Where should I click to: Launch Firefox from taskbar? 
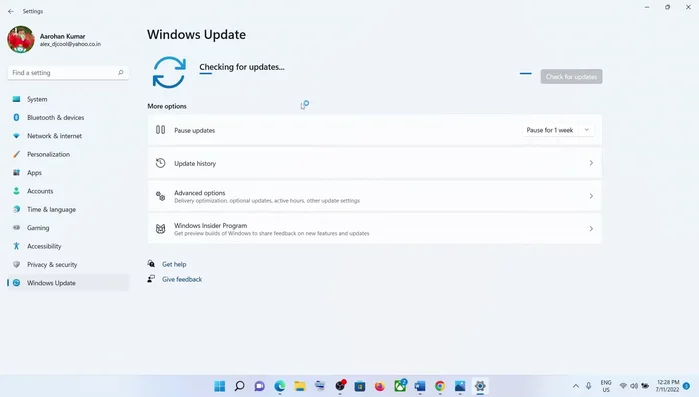coord(380,386)
